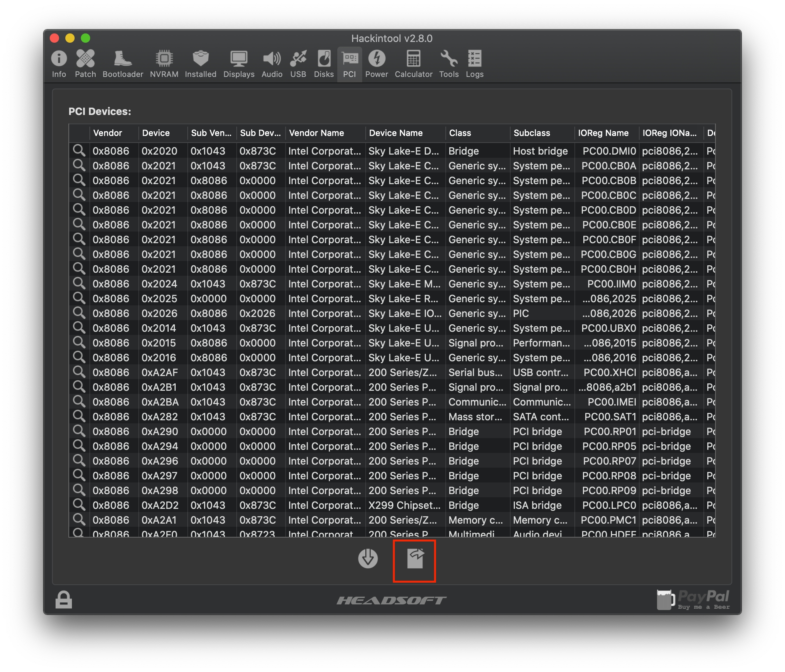
Task: Open the Displays section
Action: tap(239, 64)
